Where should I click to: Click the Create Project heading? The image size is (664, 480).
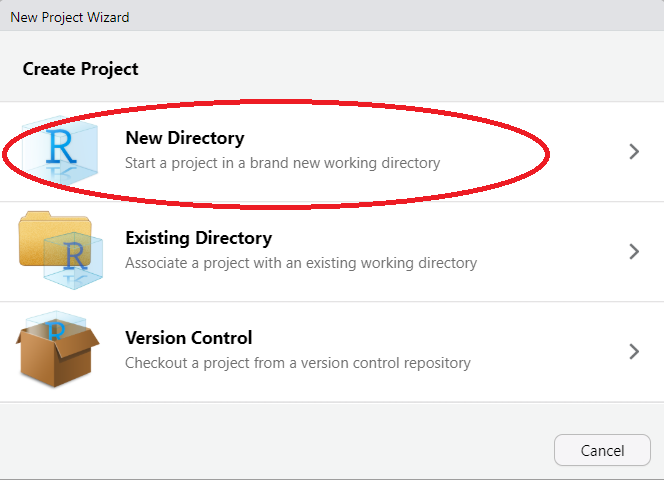(x=80, y=69)
